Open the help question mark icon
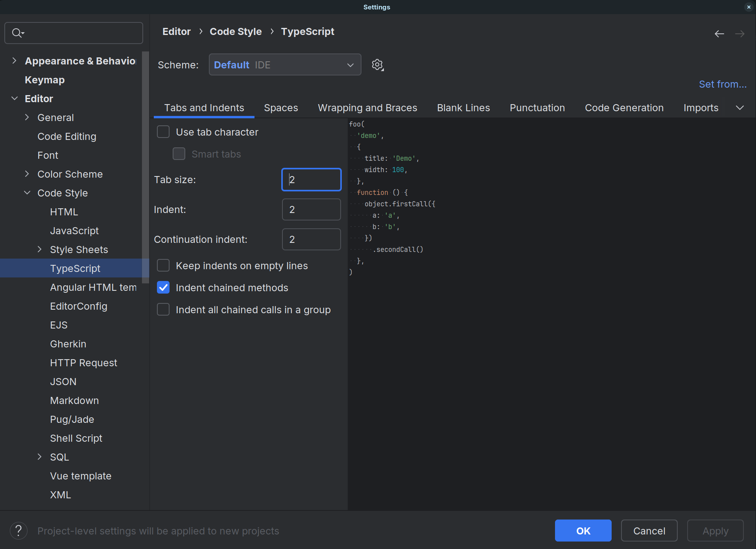Image resolution: width=756 pixels, height=549 pixels. click(18, 531)
